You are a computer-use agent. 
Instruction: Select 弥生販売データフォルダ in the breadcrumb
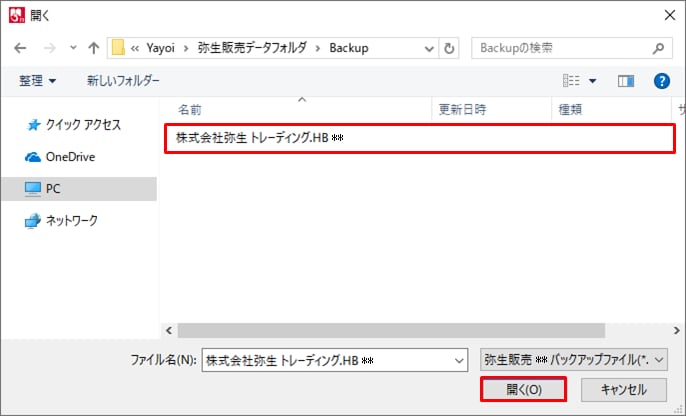click(x=252, y=48)
